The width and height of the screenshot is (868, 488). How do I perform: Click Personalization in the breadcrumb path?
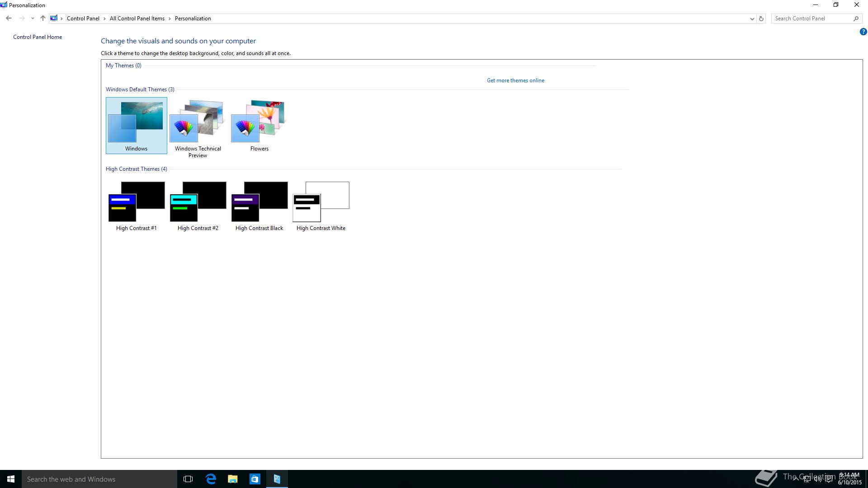[193, 19]
